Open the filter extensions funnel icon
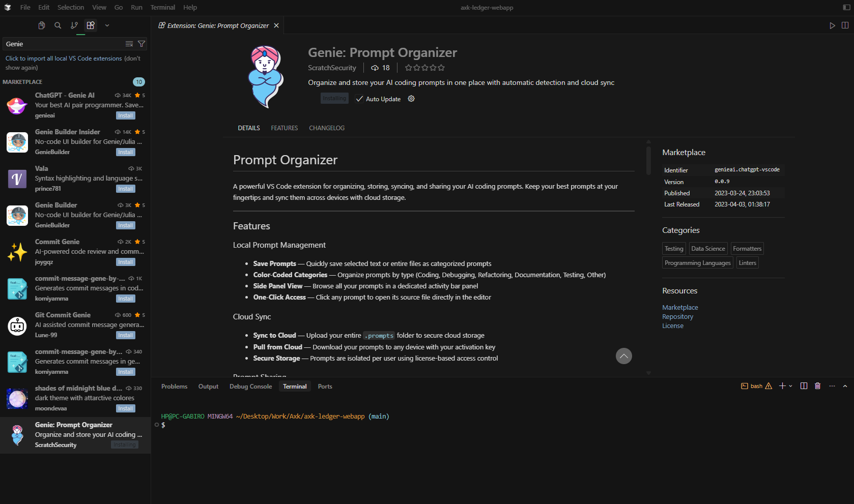854x504 pixels. [x=141, y=44]
